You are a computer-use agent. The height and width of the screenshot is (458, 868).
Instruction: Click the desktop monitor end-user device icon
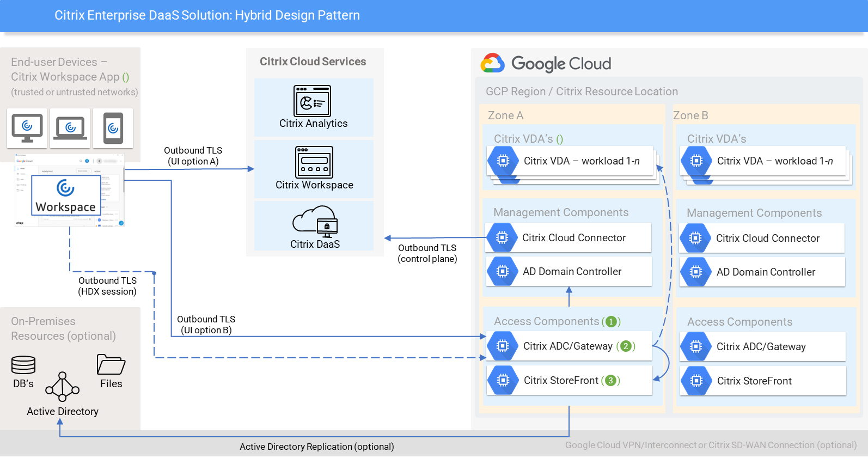(27, 128)
